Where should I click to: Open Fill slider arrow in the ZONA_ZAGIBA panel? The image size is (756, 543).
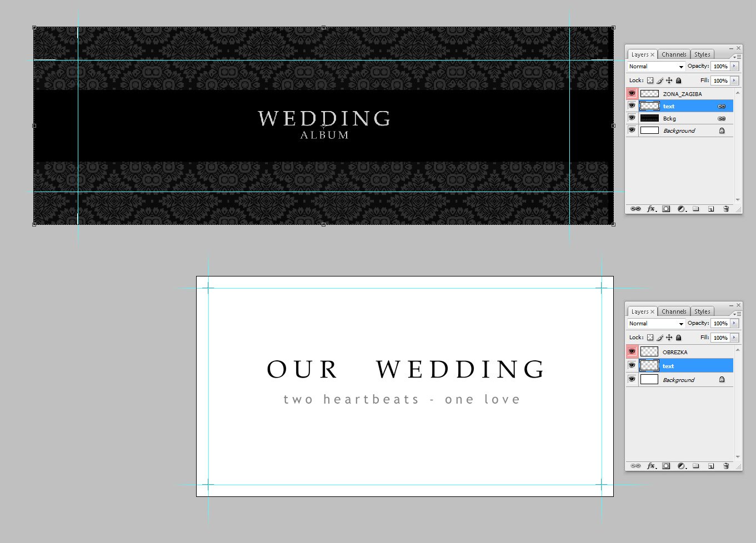[x=734, y=81]
